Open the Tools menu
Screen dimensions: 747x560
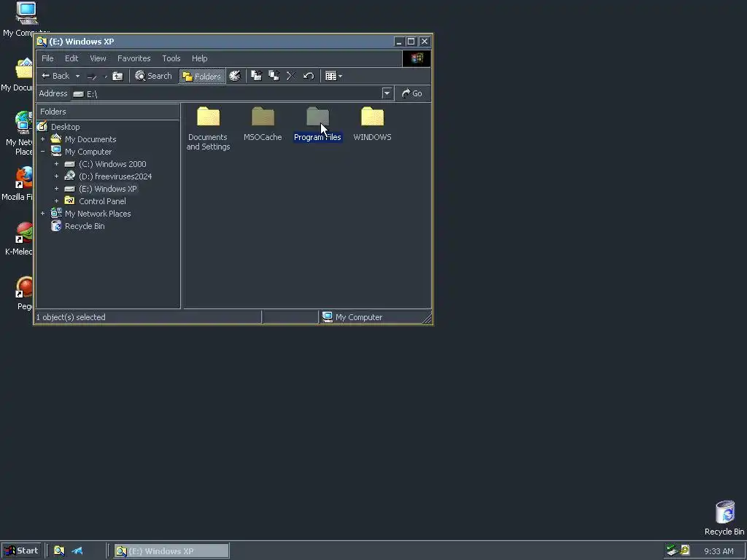pos(171,58)
